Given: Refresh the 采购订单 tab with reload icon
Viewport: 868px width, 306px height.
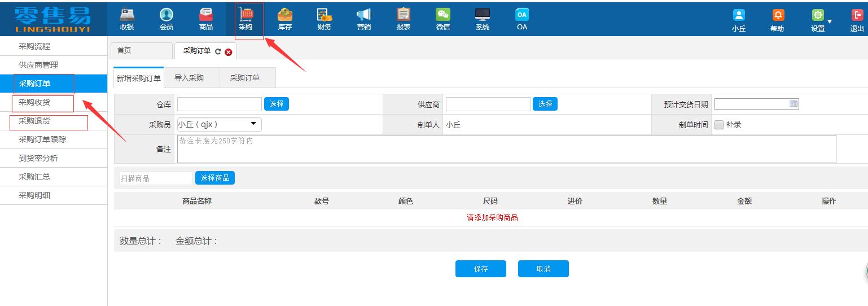Looking at the screenshot, I should pyautogui.click(x=218, y=51).
